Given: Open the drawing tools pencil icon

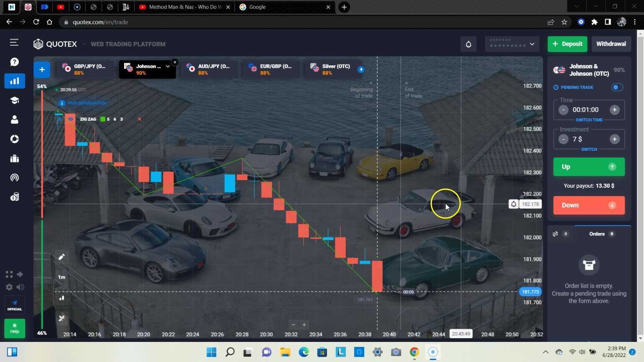Looking at the screenshot, I should (x=62, y=257).
